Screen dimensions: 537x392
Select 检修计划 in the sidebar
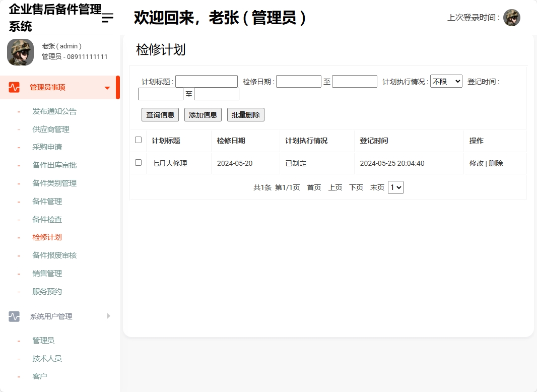[47, 237]
